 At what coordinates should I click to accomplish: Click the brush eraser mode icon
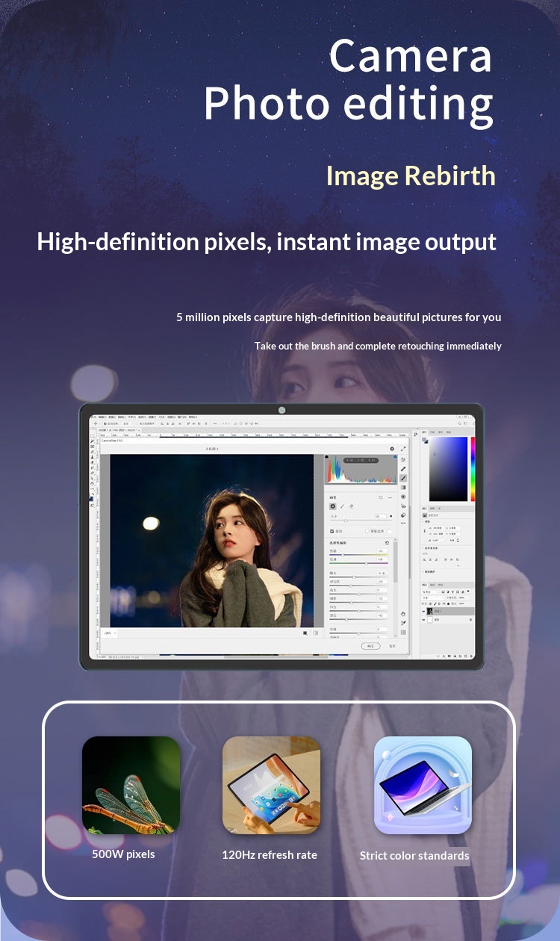[351, 506]
